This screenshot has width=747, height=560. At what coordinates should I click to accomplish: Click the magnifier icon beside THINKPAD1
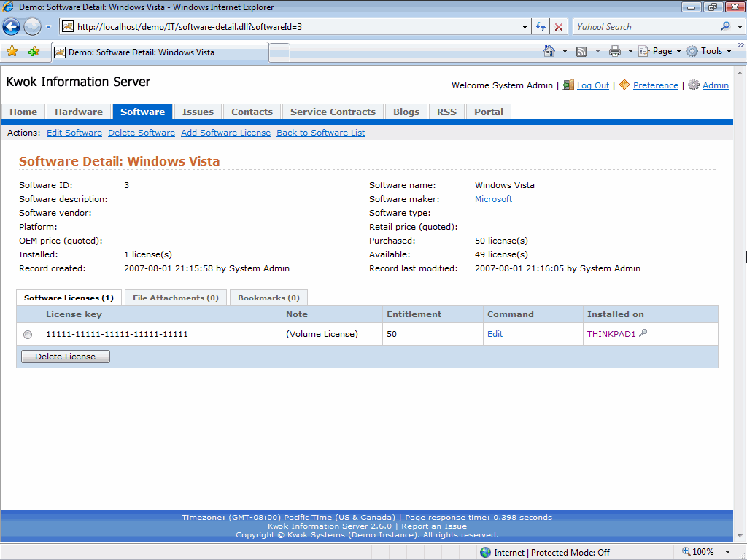click(x=643, y=333)
